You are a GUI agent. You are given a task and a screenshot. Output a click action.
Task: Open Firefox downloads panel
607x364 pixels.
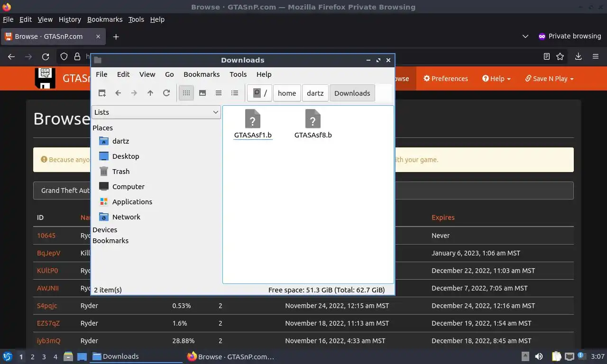coord(578,56)
